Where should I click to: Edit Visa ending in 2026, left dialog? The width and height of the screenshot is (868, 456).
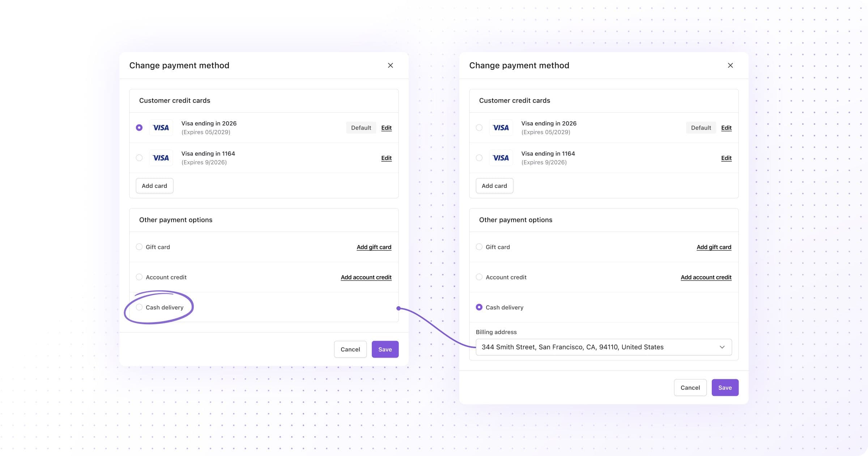[386, 128]
